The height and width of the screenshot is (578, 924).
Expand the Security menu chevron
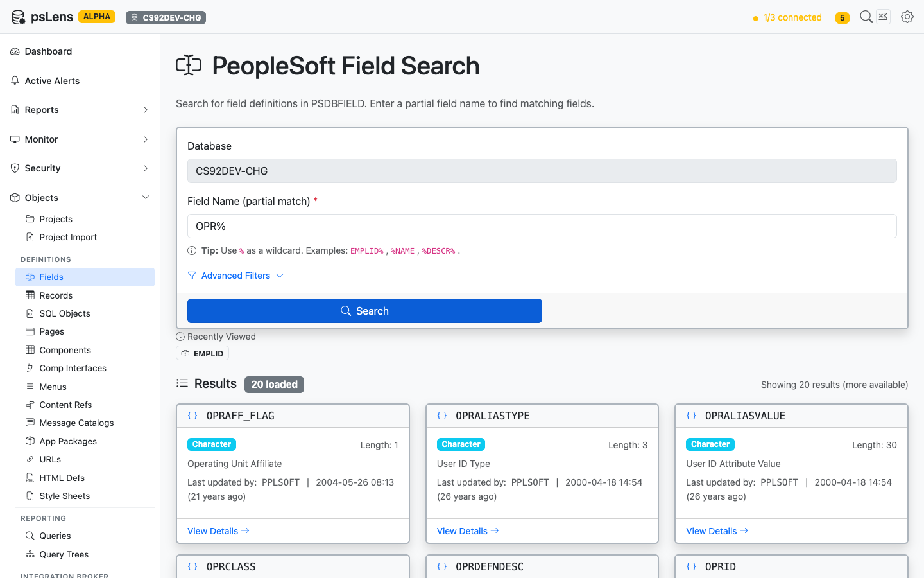click(x=146, y=168)
